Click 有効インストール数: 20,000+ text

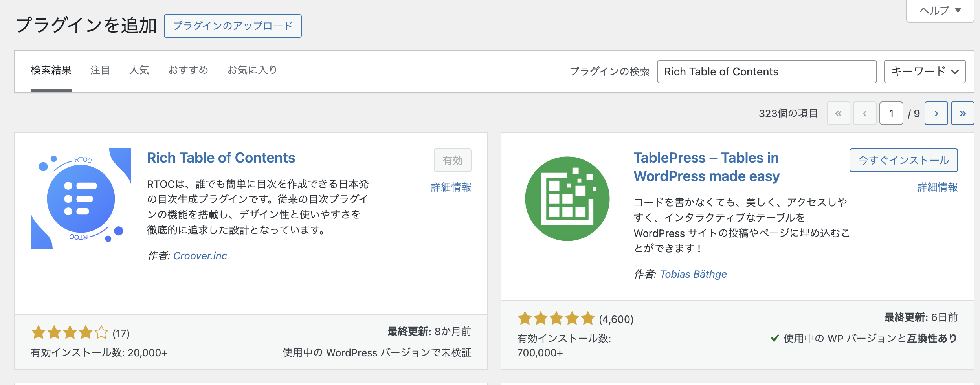click(99, 353)
